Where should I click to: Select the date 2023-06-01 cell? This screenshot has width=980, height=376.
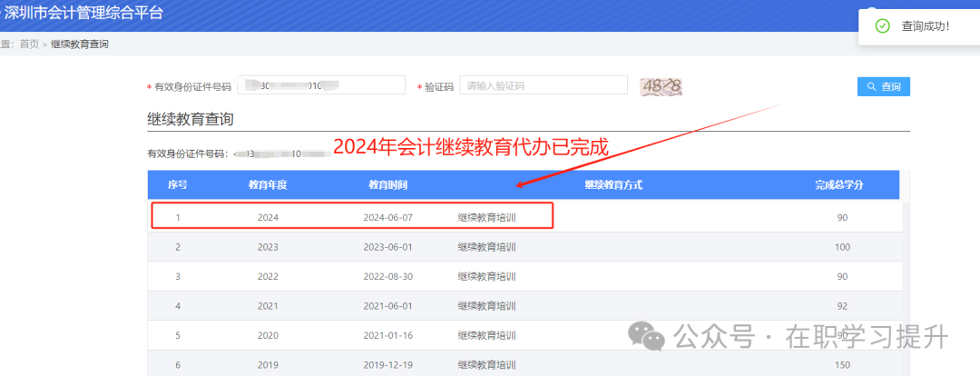point(388,247)
